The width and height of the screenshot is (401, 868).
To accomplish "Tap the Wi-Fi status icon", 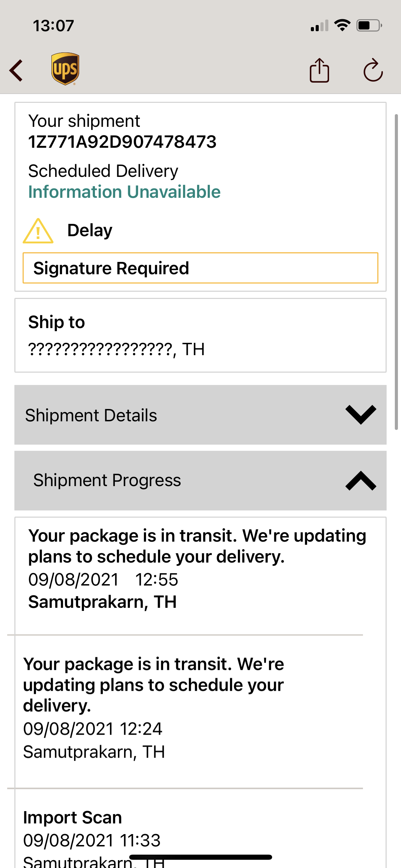I will pos(342,25).
